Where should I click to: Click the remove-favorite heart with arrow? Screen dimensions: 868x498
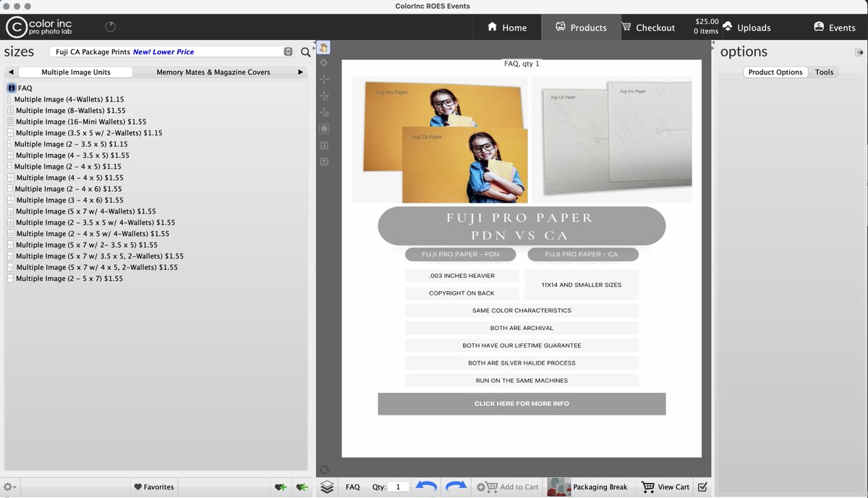pos(302,487)
